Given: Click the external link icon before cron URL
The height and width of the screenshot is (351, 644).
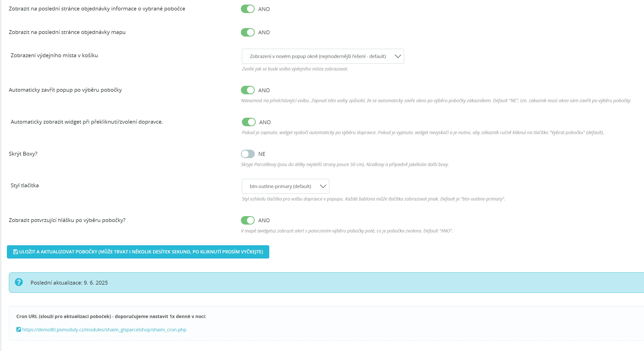Looking at the screenshot, I should pyautogui.click(x=19, y=330).
